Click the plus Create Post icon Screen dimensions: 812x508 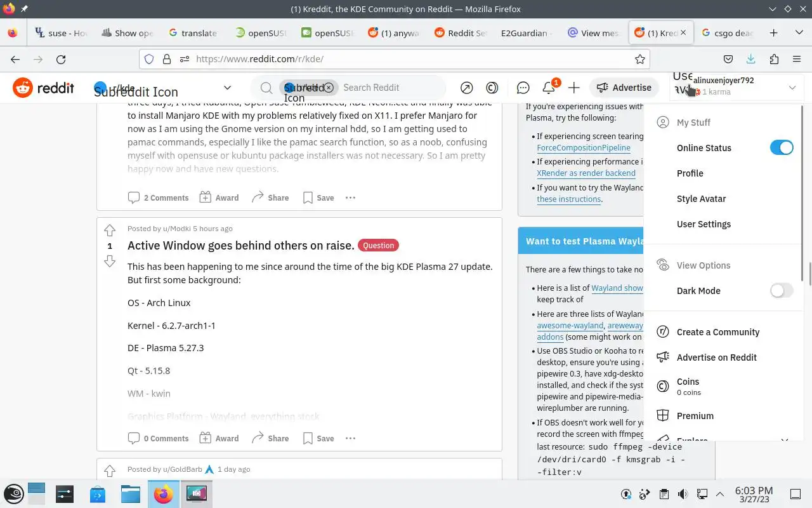point(574,88)
